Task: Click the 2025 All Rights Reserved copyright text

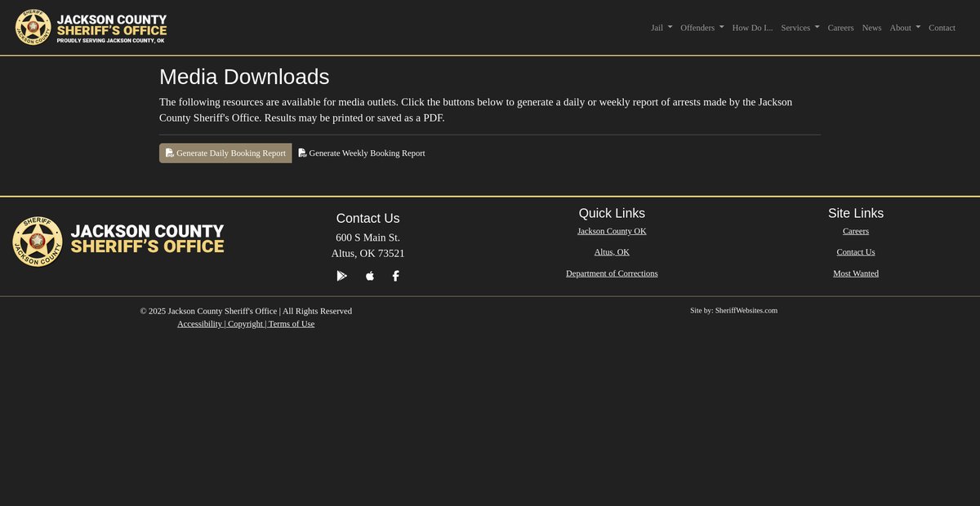Action: 246,311
